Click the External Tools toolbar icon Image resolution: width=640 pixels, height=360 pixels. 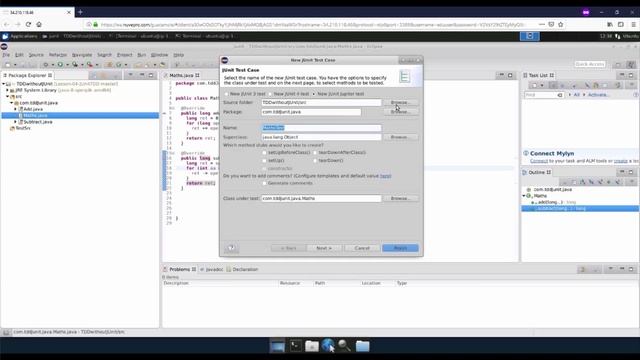pyautogui.click(x=90, y=64)
